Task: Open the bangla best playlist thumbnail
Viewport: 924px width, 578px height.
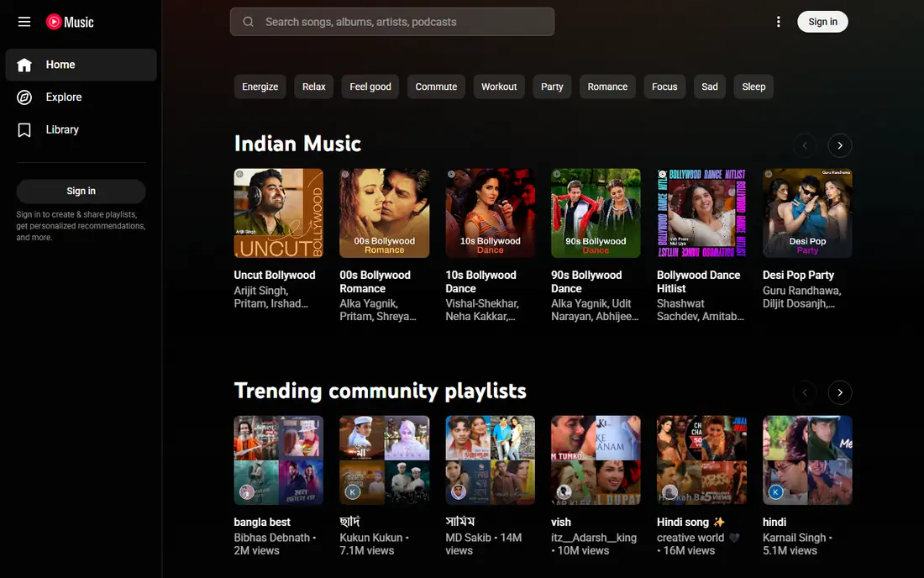Action: 278,460
